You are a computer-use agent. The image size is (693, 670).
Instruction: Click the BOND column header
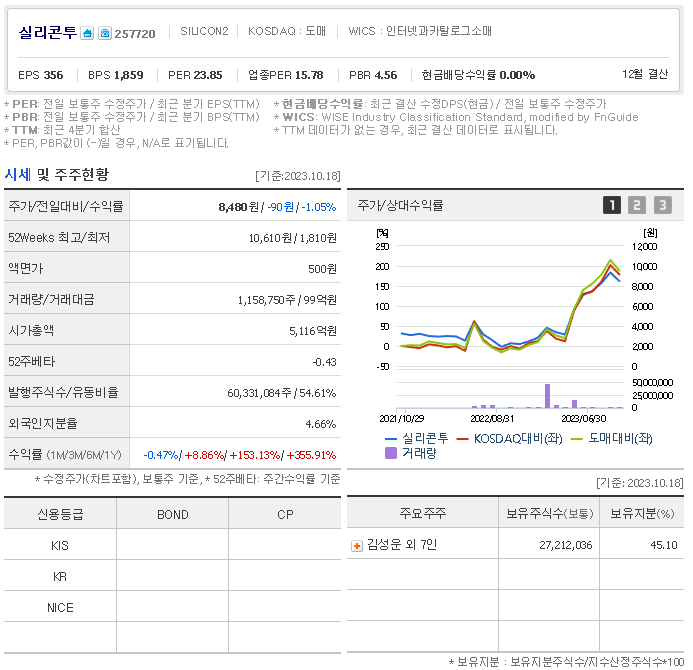(x=173, y=515)
